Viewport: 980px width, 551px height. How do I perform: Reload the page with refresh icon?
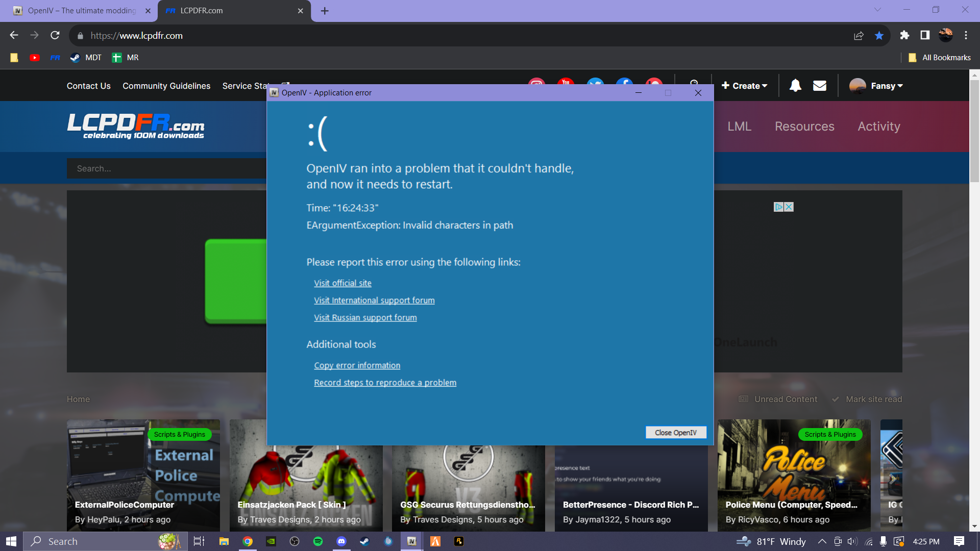pyautogui.click(x=55, y=35)
